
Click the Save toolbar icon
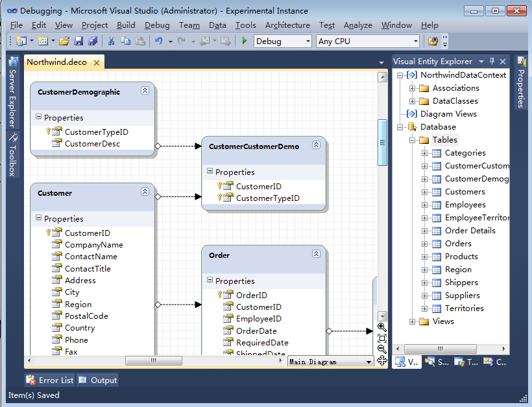coord(79,41)
